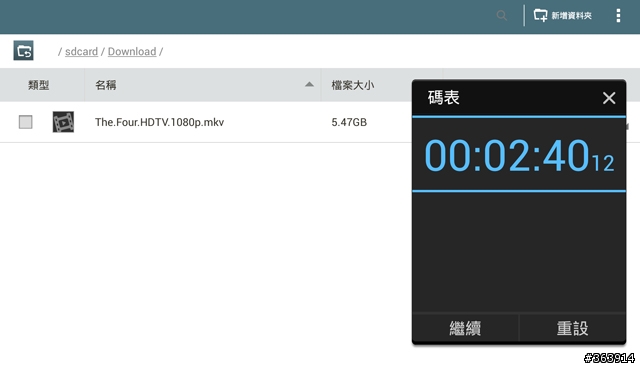Sort by the 類型 column header
640x366 pixels.
coord(39,85)
